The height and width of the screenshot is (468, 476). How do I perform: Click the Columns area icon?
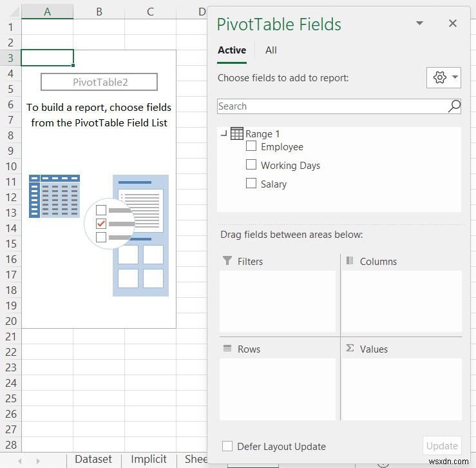[350, 261]
